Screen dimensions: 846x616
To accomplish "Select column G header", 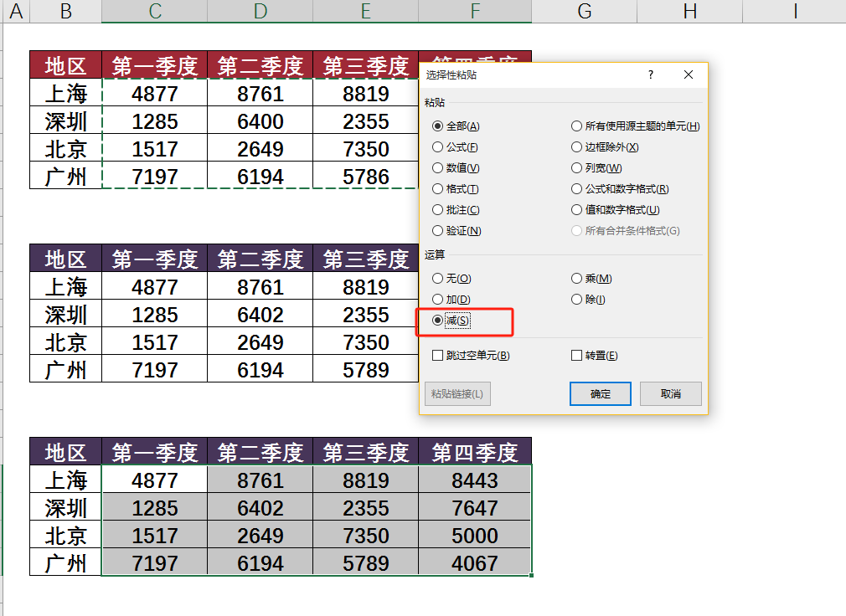I will click(585, 11).
